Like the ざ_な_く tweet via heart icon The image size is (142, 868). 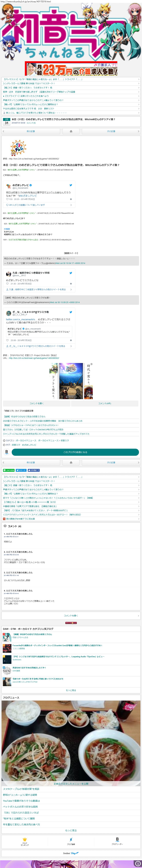[7, 340]
